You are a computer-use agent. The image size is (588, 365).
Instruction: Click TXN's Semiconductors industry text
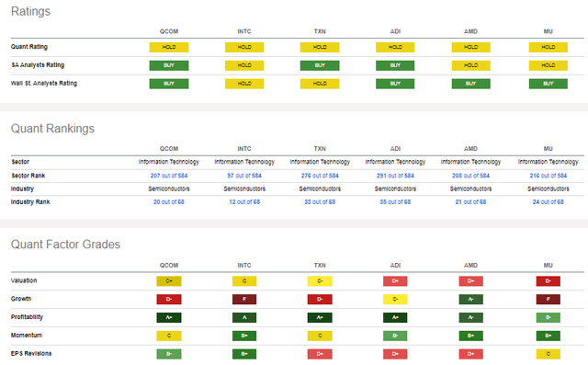320,188
